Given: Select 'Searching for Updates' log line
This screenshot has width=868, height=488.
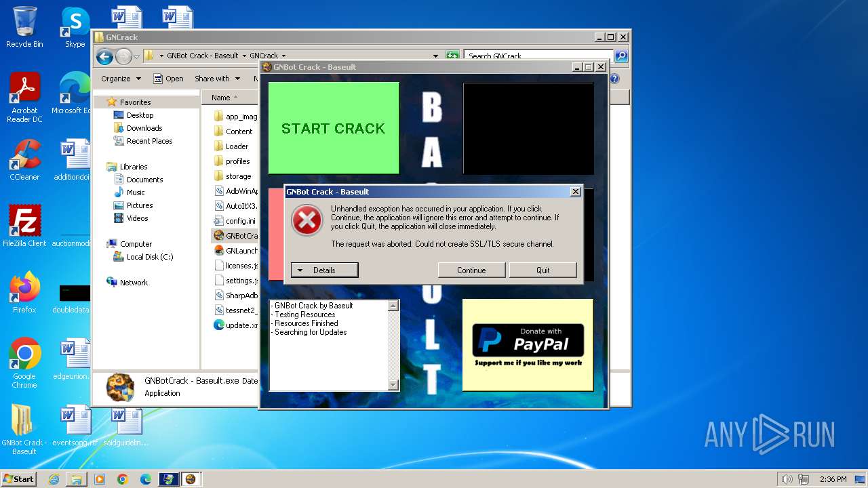Looking at the screenshot, I should click(x=310, y=332).
